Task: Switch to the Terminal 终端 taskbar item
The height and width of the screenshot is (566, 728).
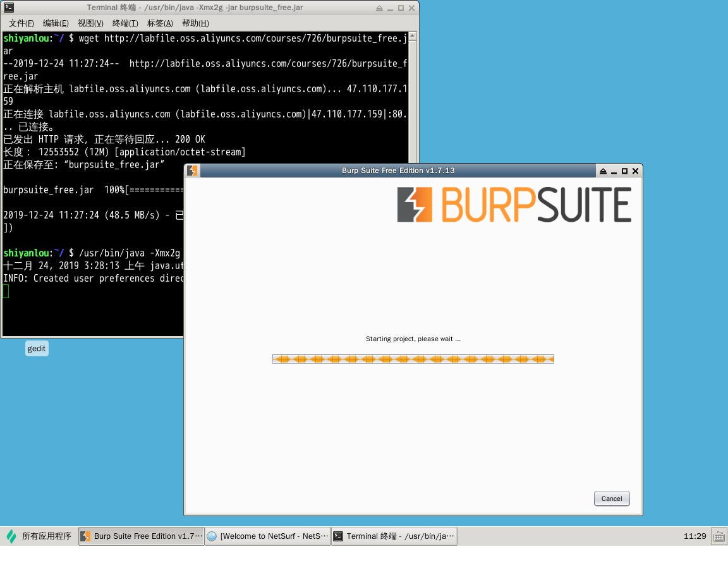Action: click(394, 536)
